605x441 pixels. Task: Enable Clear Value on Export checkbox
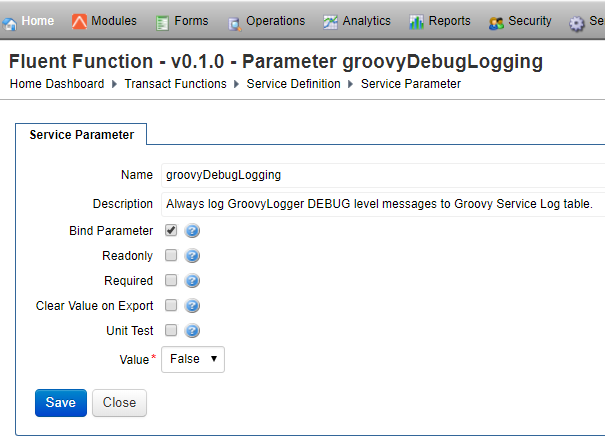click(x=171, y=305)
